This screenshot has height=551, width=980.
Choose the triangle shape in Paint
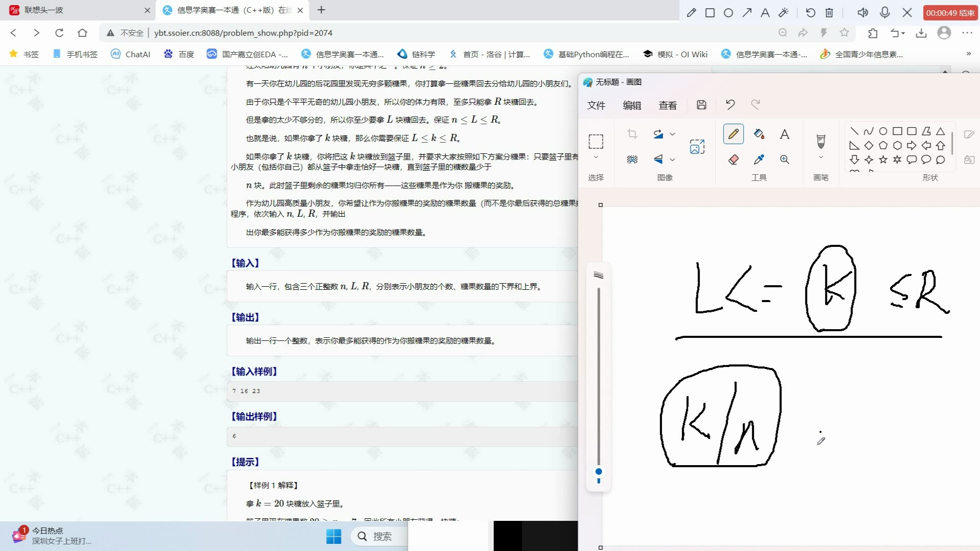[940, 131]
